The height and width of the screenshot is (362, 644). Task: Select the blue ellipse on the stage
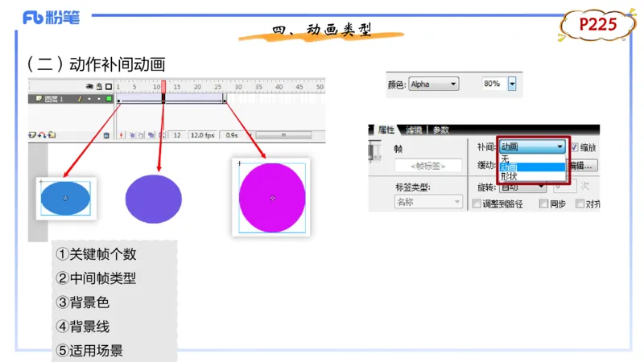(x=65, y=198)
